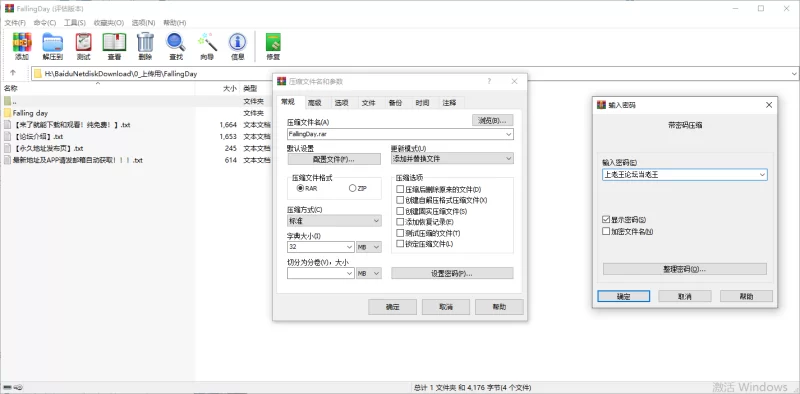Open dictionary size MB unit dropdown
The image size is (800, 394).
tap(369, 247)
